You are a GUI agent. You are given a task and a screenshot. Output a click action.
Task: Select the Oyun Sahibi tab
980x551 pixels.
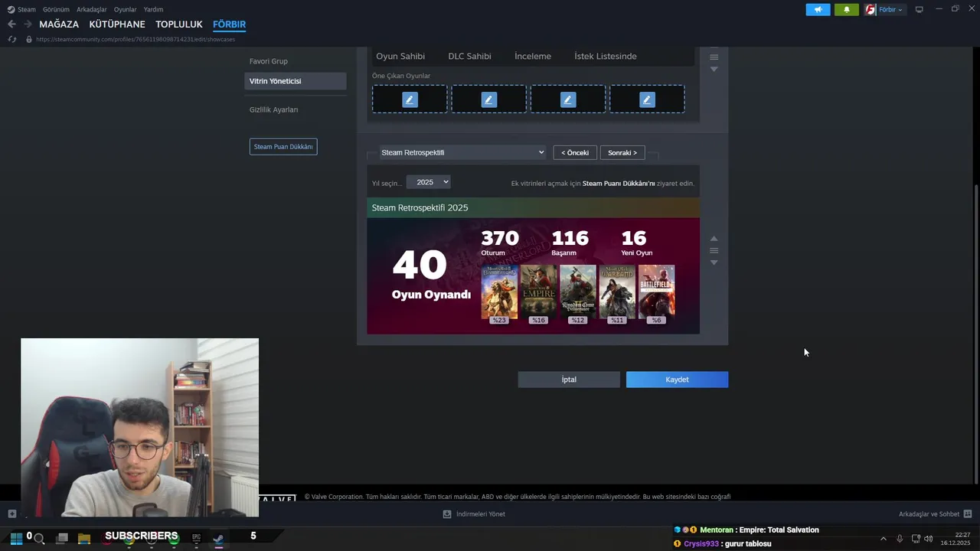[400, 56]
